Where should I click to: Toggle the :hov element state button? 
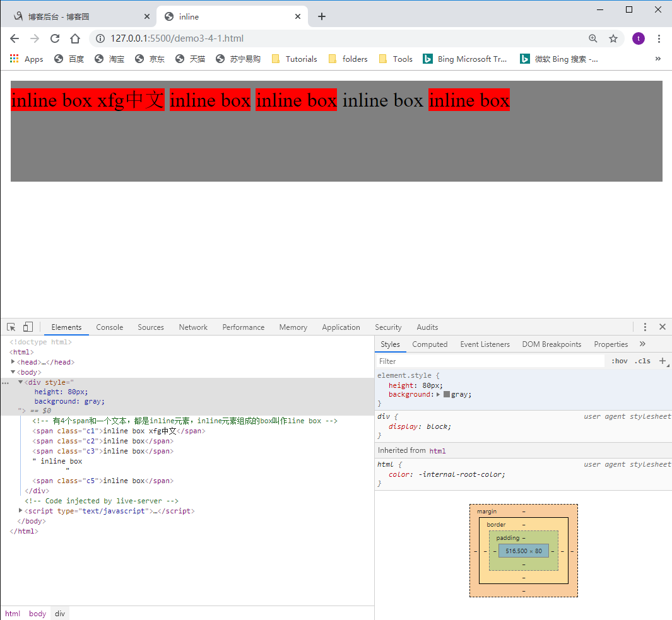click(x=619, y=361)
